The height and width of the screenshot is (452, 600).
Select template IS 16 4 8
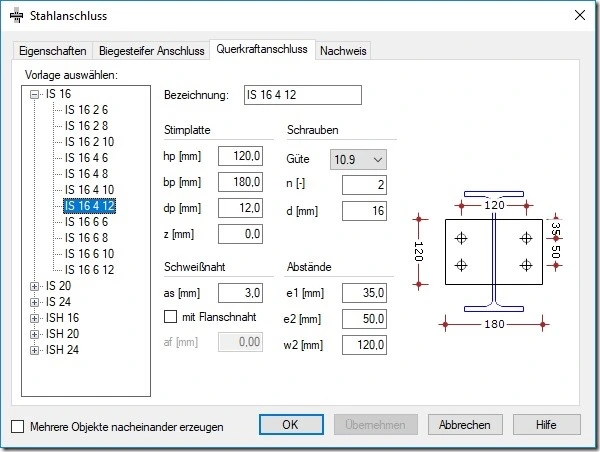[x=86, y=174]
